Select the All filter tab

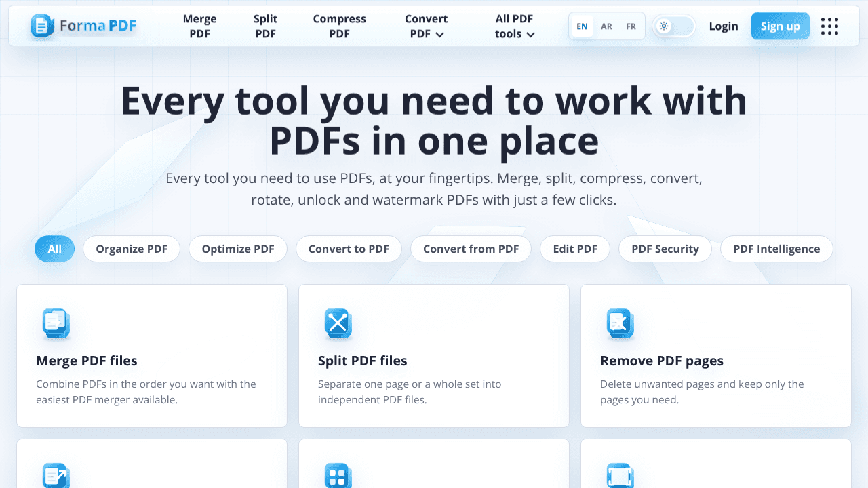55,249
